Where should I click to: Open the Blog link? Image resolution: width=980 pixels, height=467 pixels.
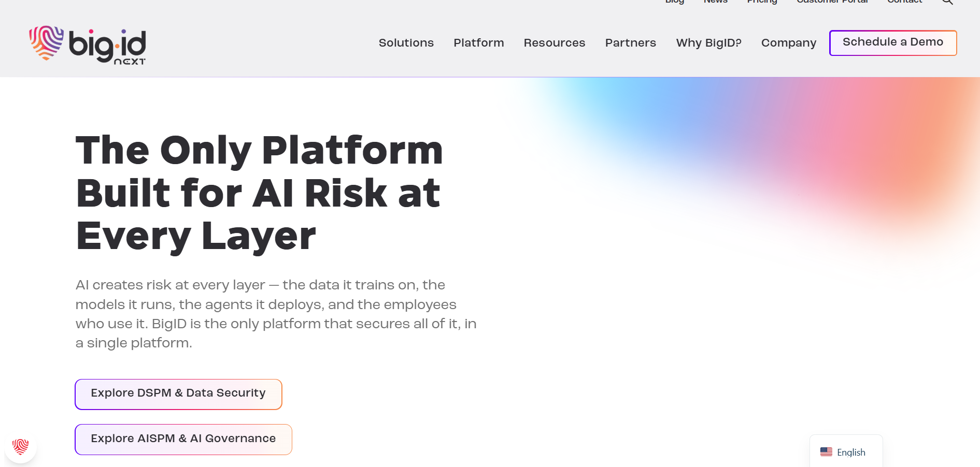675,2
